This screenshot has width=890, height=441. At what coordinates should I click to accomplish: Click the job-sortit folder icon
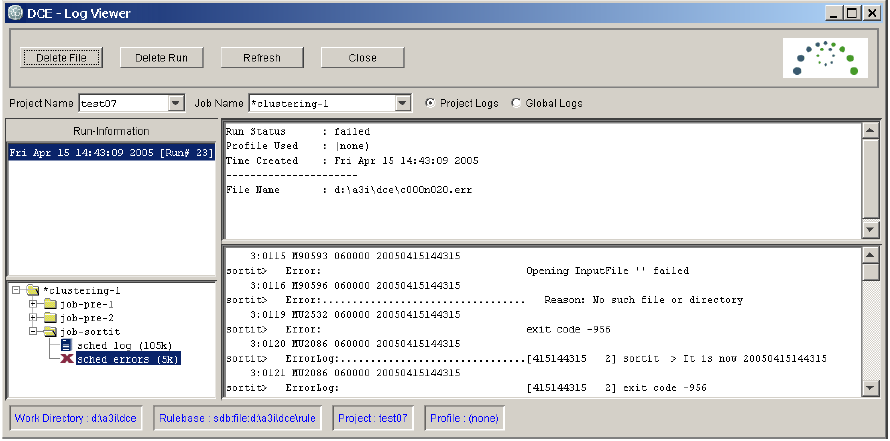coord(49,331)
